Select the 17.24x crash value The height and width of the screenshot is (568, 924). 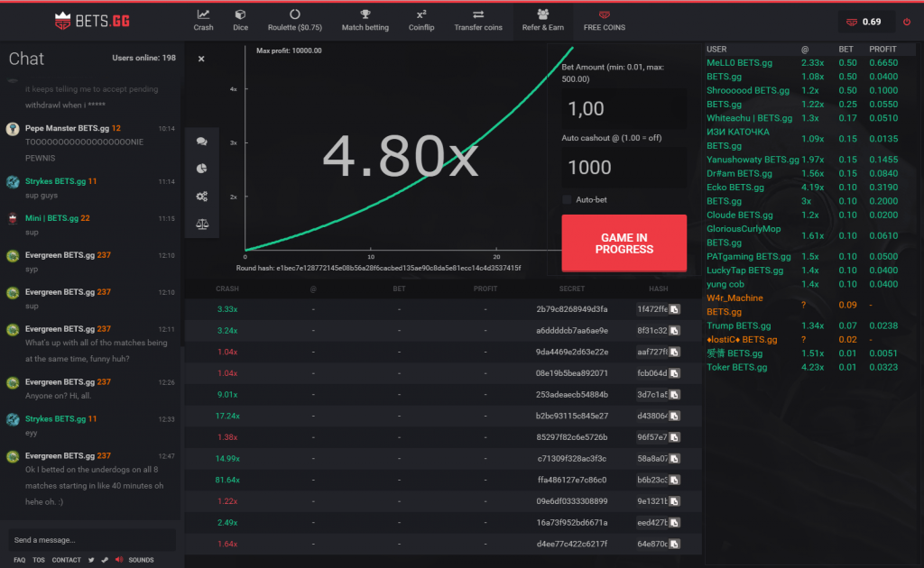(x=226, y=417)
